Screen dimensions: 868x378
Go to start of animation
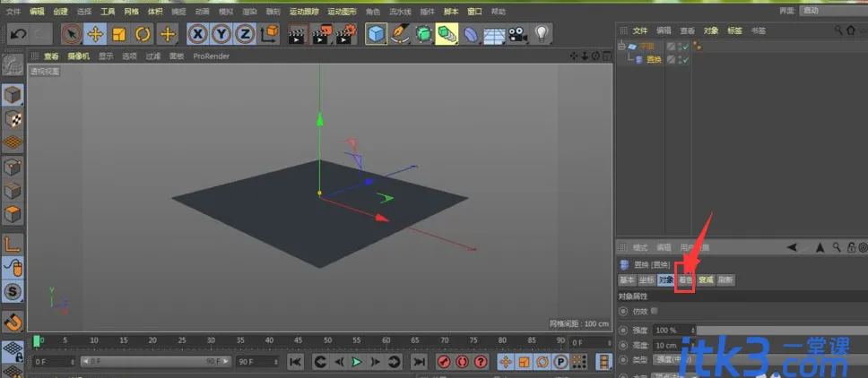(x=296, y=362)
